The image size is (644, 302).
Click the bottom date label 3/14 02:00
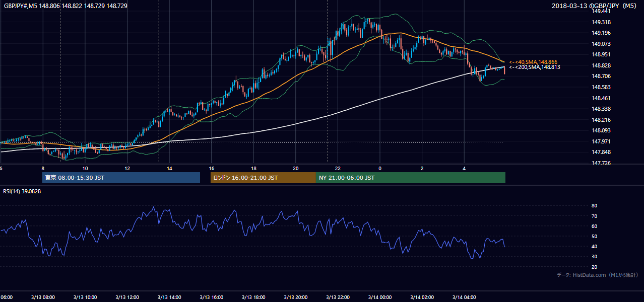pos(422,297)
